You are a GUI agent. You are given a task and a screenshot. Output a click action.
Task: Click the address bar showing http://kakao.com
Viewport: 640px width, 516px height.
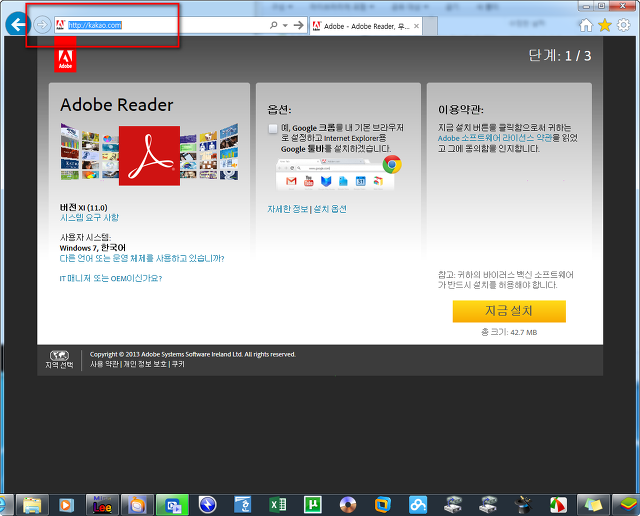[x=161, y=25]
